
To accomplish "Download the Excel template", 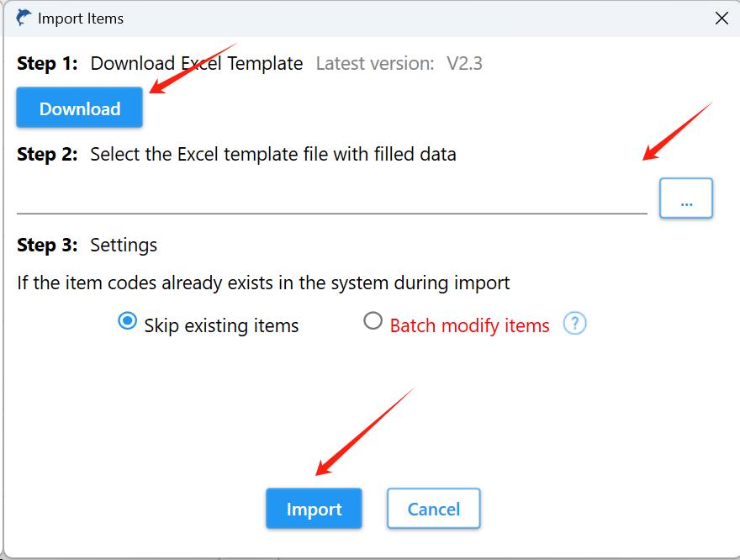I will pyautogui.click(x=79, y=108).
